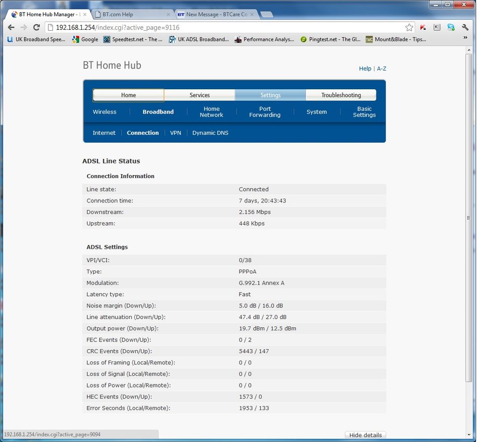Click the HEC Events value 1573 / 0
Viewport: 504px width, 442px height.
pyautogui.click(x=250, y=397)
